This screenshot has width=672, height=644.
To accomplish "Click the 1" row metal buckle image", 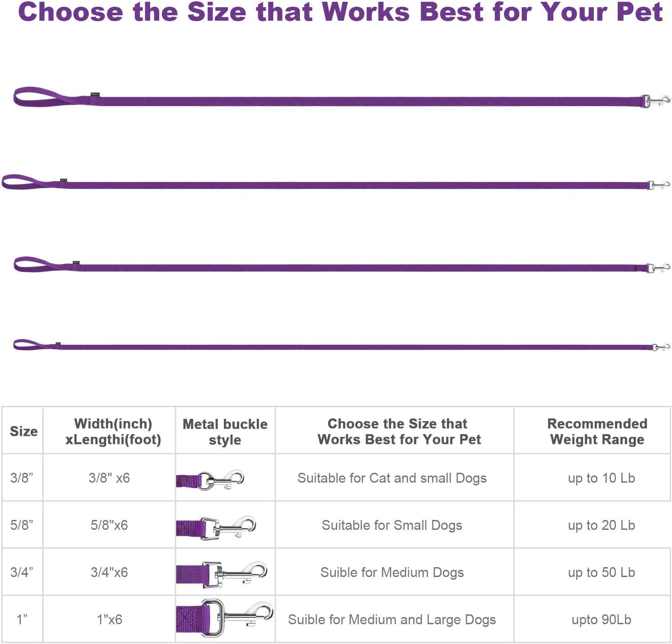I will (224, 618).
